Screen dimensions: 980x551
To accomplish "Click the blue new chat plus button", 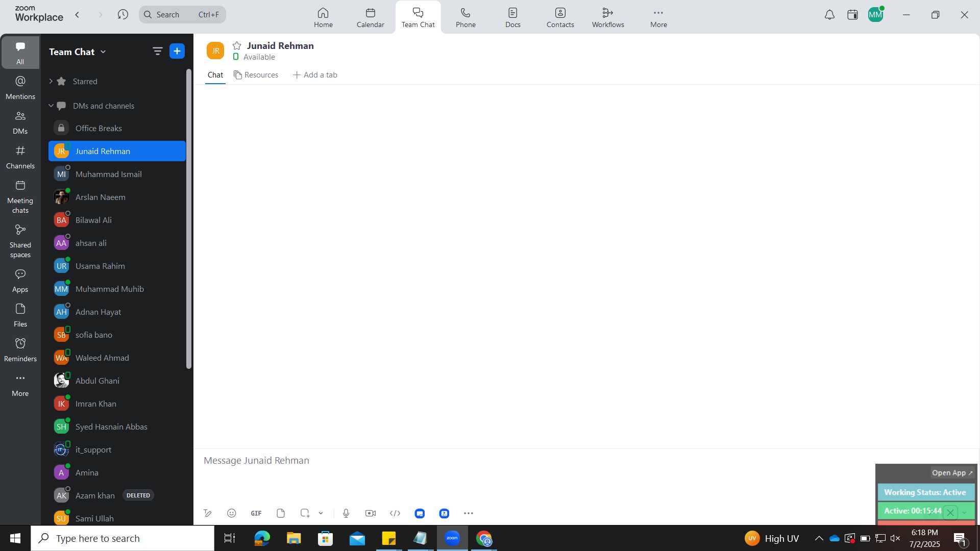I will (177, 51).
